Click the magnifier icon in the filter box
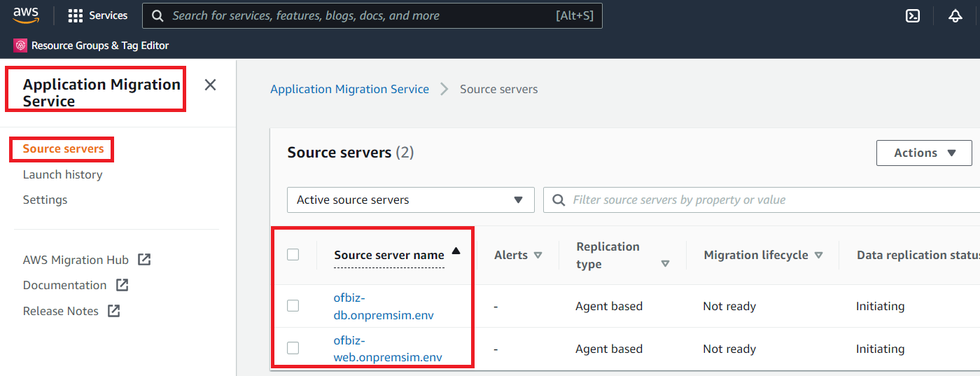The image size is (980, 376). pos(559,200)
